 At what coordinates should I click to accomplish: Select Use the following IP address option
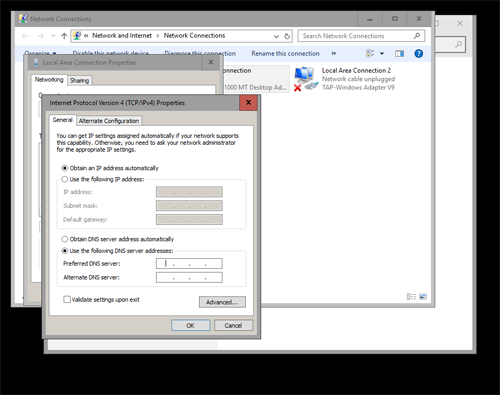tap(65, 179)
